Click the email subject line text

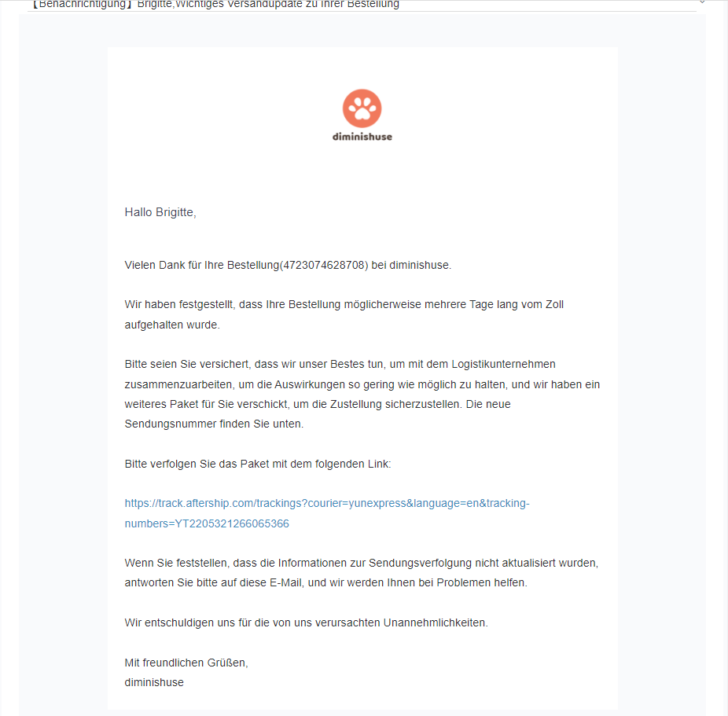click(216, 4)
